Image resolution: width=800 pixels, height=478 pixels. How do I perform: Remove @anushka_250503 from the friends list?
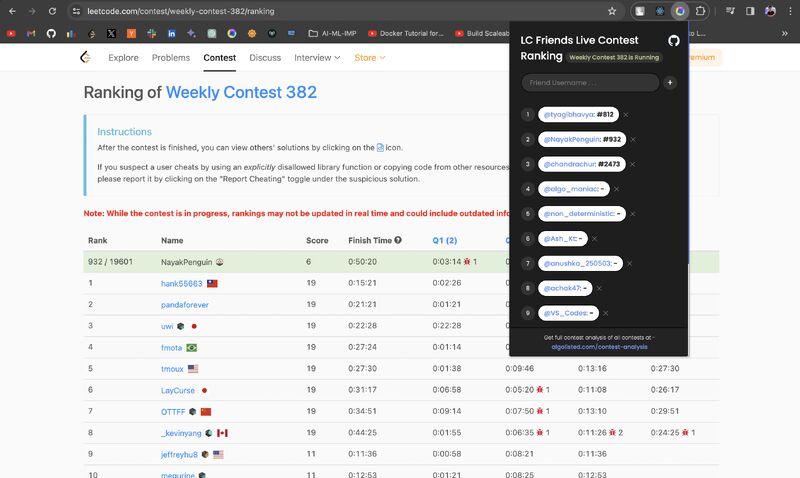pos(630,264)
